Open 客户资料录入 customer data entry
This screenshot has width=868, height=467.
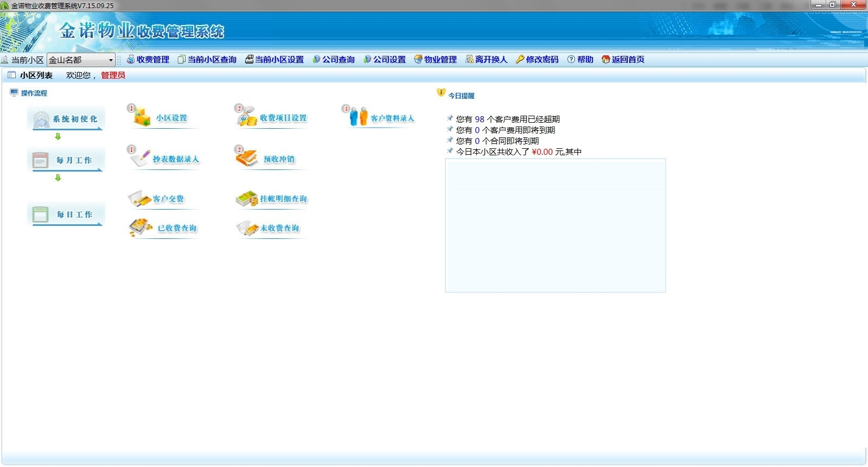[381, 118]
